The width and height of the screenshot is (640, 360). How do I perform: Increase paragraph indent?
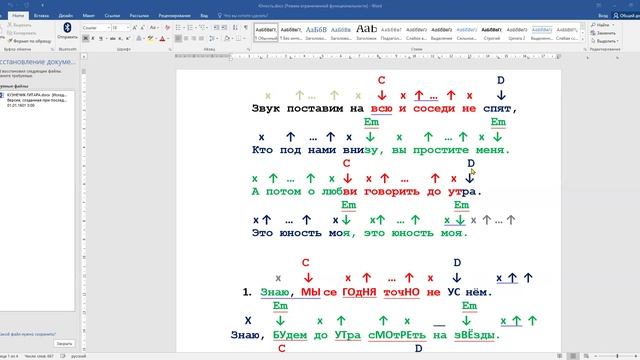click(x=224, y=28)
